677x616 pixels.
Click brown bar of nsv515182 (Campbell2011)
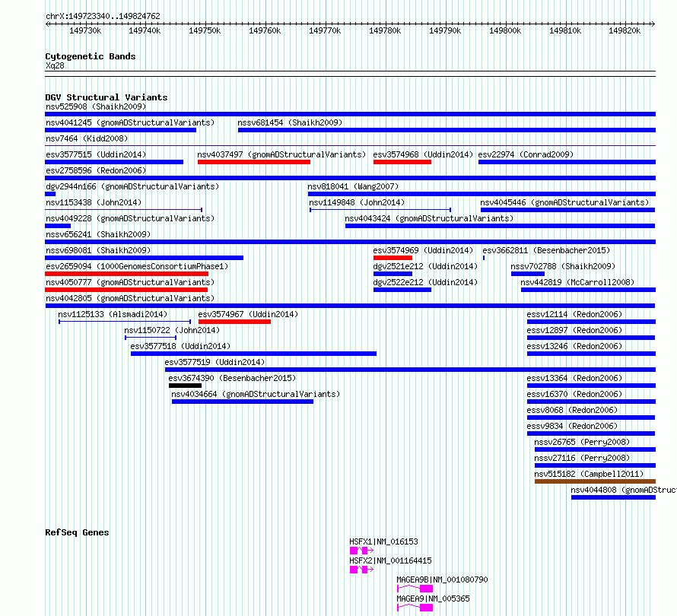(x=595, y=481)
